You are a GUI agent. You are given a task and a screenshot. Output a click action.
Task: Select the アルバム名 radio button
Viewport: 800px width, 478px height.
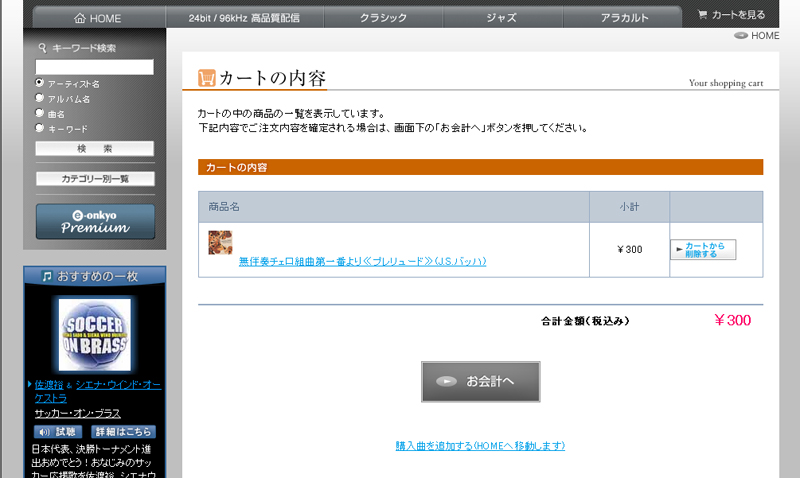click(x=39, y=97)
